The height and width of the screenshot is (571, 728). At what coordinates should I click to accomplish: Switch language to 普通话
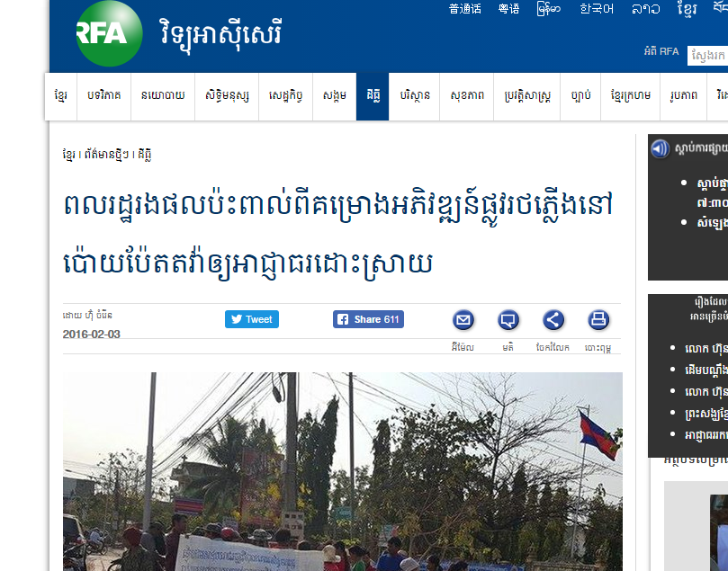(x=464, y=9)
